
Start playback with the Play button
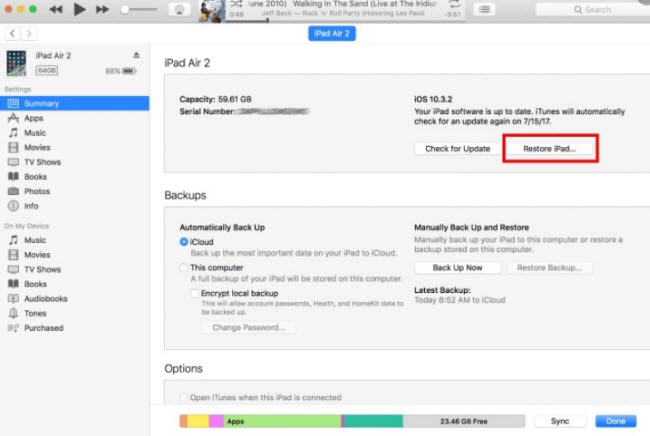(79, 9)
